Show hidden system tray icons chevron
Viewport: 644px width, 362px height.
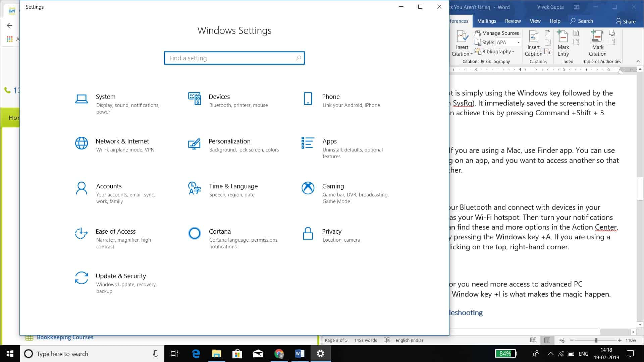click(550, 354)
